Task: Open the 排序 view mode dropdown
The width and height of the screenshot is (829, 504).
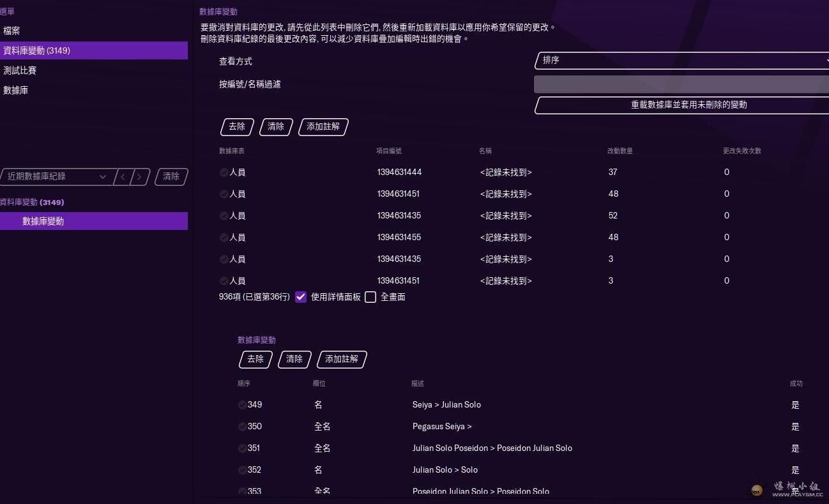Action: pyautogui.click(x=681, y=61)
